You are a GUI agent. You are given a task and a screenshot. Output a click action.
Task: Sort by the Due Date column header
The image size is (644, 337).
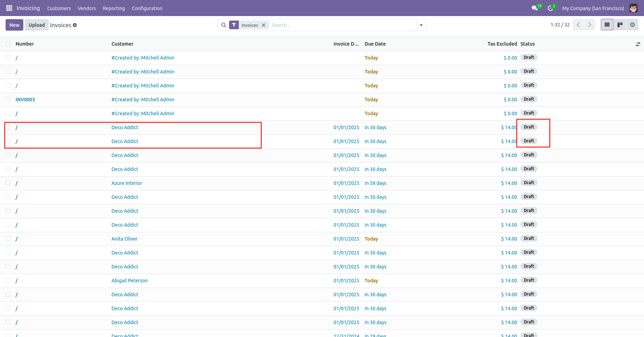pos(375,44)
